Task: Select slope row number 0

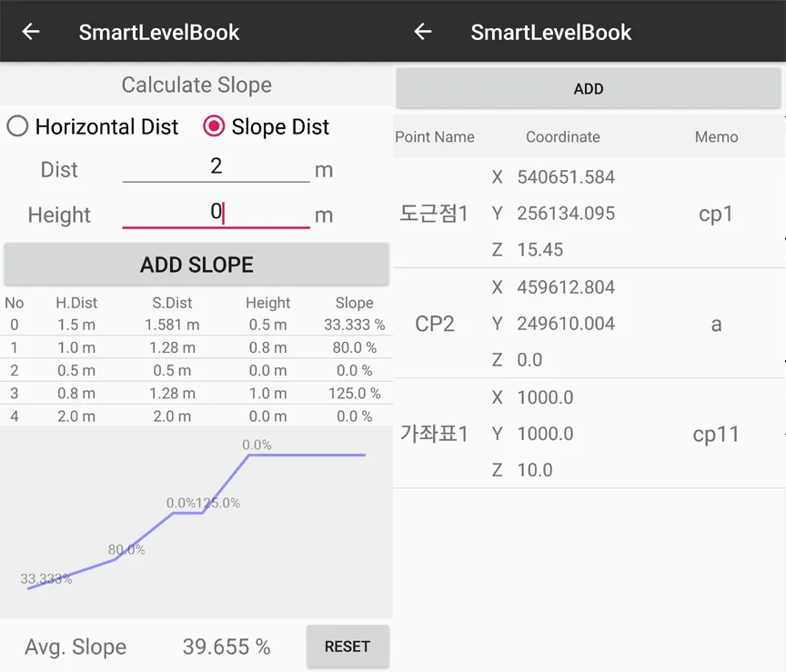Action: pyautogui.click(x=196, y=325)
